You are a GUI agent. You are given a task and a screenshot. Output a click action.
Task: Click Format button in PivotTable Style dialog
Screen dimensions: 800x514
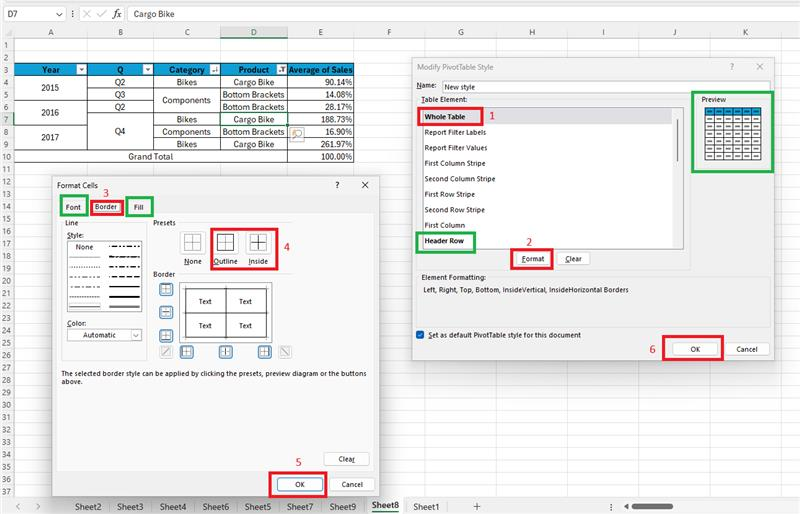[533, 259]
